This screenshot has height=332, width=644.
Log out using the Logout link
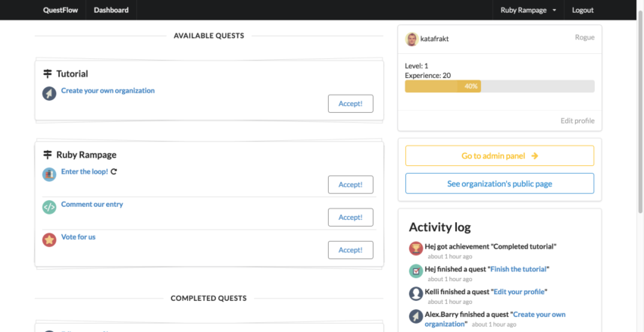(x=583, y=10)
